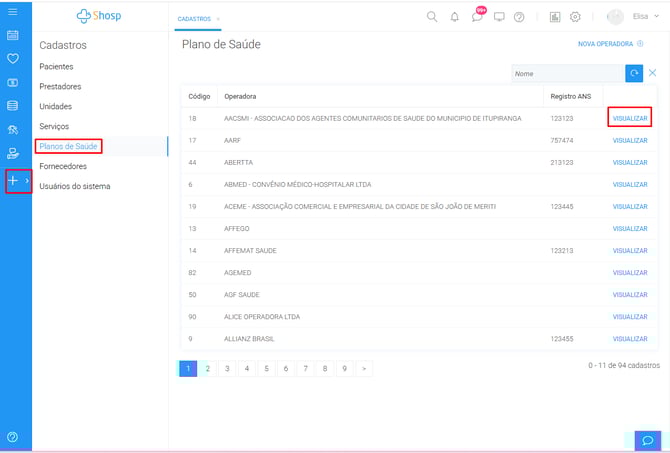Select Pacientes in the Cadastros menu
Screen dimensions: 670x453
pos(56,66)
